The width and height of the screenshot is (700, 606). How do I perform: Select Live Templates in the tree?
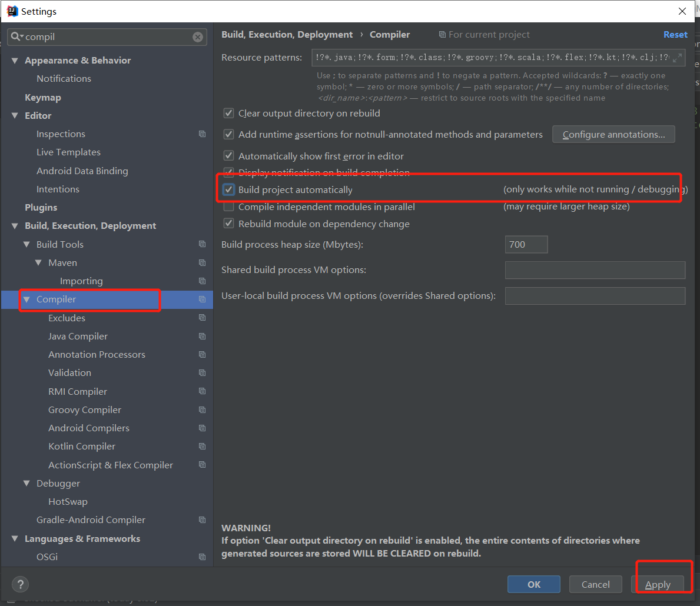69,152
